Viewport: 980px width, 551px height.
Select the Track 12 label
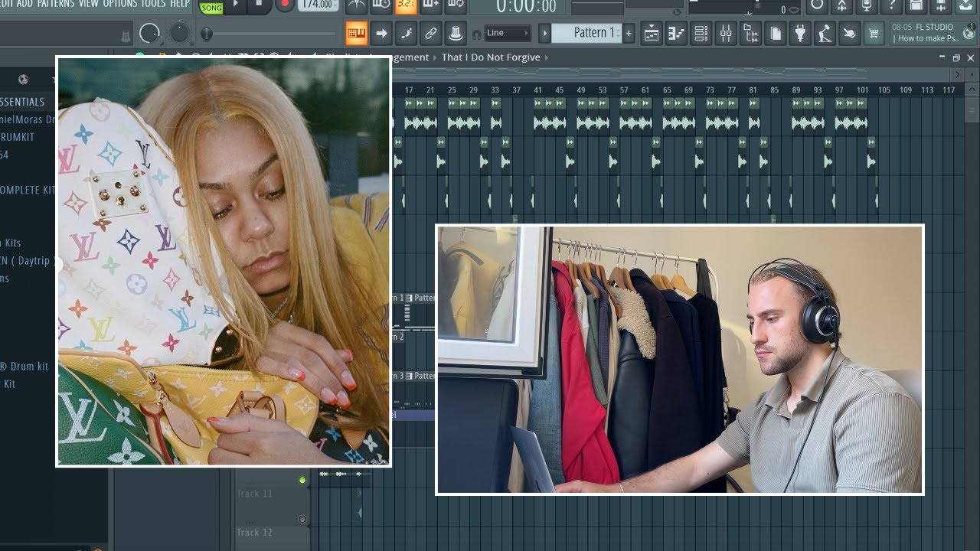point(253,532)
